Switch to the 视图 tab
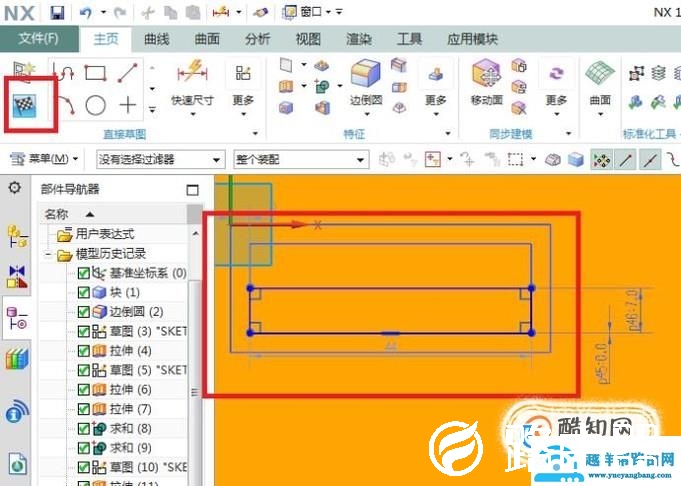The image size is (681, 486). pyautogui.click(x=308, y=40)
